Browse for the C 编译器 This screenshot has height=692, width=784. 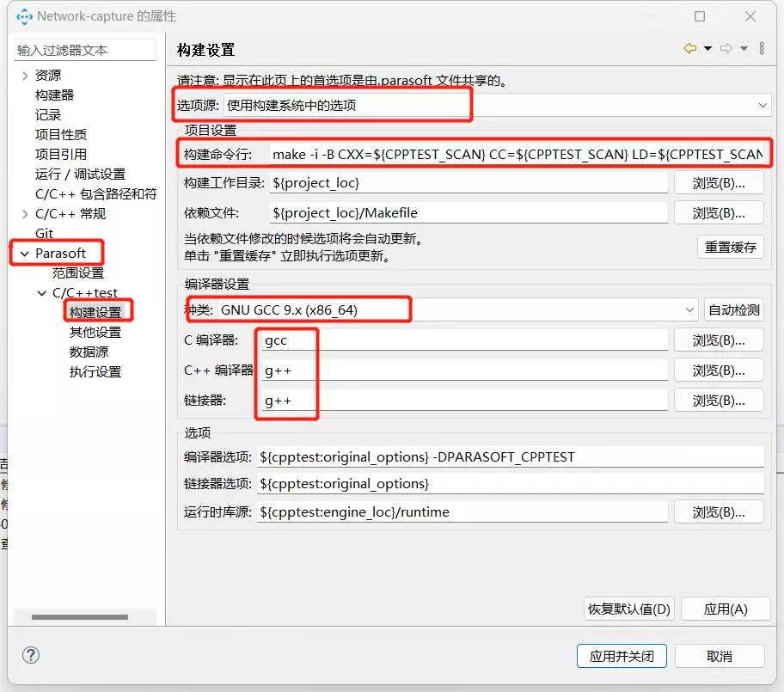pyautogui.click(x=719, y=340)
